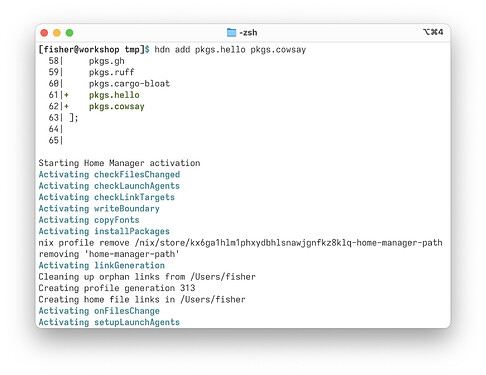Click 'Activating copyFonts' line

89,220
